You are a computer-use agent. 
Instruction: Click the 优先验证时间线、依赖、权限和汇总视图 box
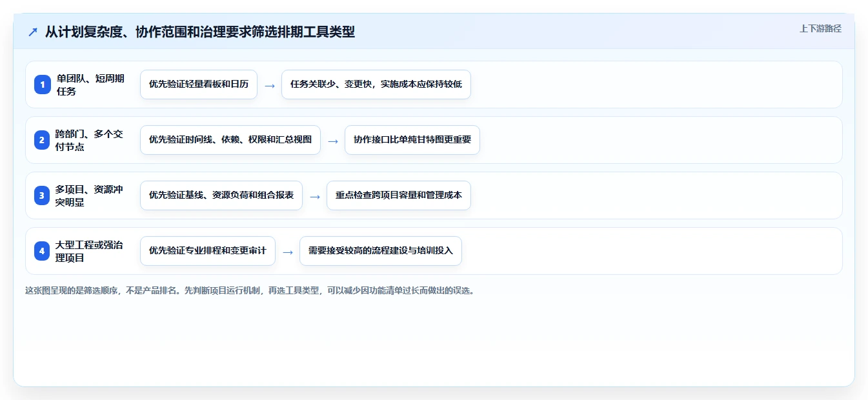(230, 140)
